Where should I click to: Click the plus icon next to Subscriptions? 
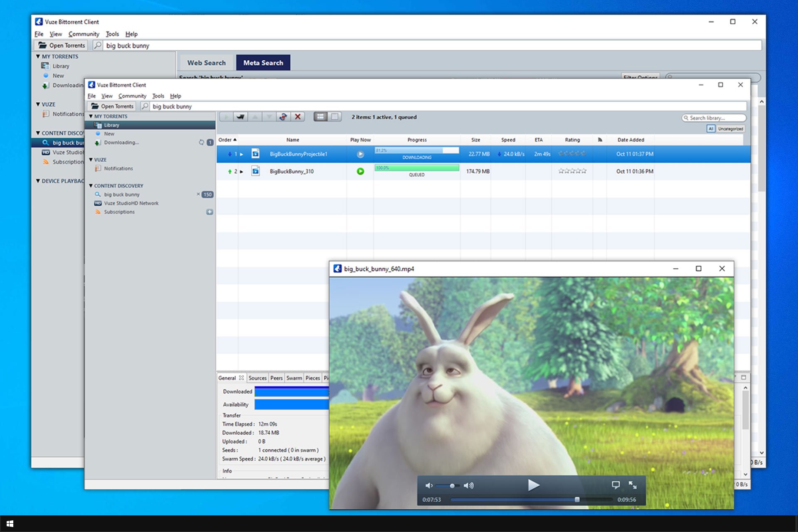point(209,212)
